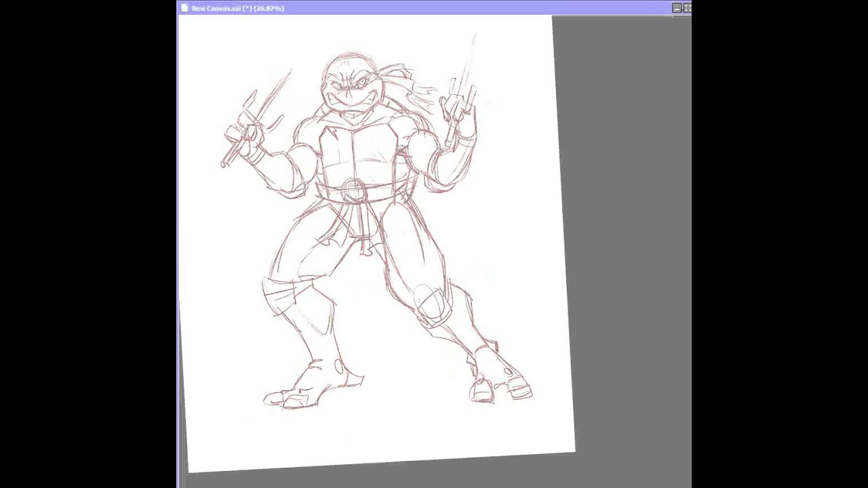The width and height of the screenshot is (868, 488).
Task: Maximize the New Canvas.sai canvas window
Action: pos(687,8)
